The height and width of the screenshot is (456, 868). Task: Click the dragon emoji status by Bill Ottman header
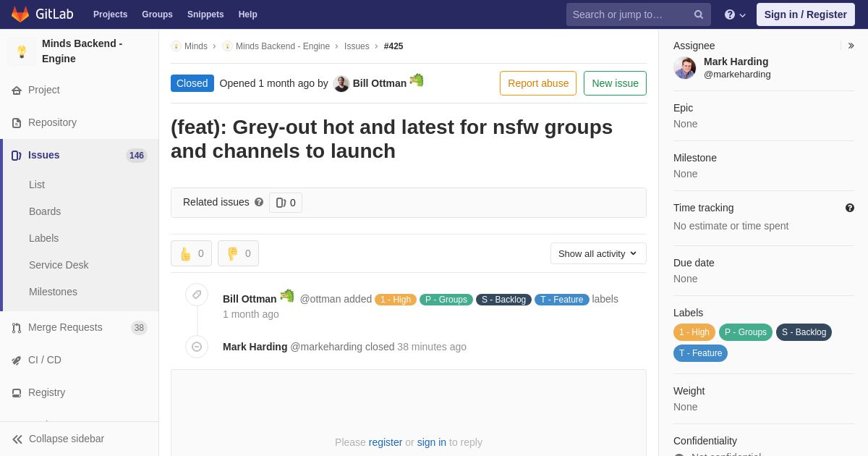(x=417, y=80)
